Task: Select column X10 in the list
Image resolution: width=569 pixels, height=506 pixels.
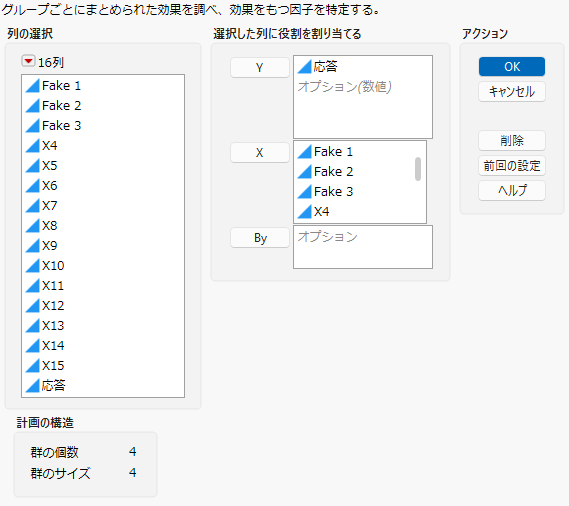Action: click(103, 265)
